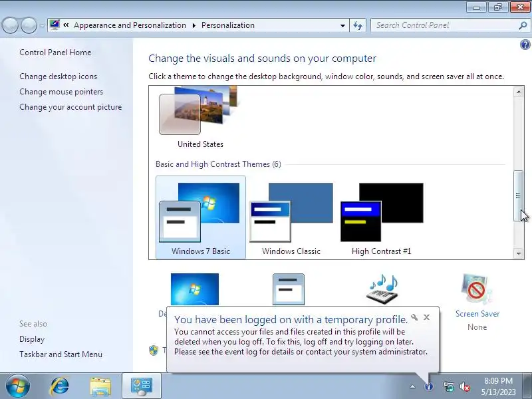Open Windows Explorer folder from taskbar

[x=100, y=386]
